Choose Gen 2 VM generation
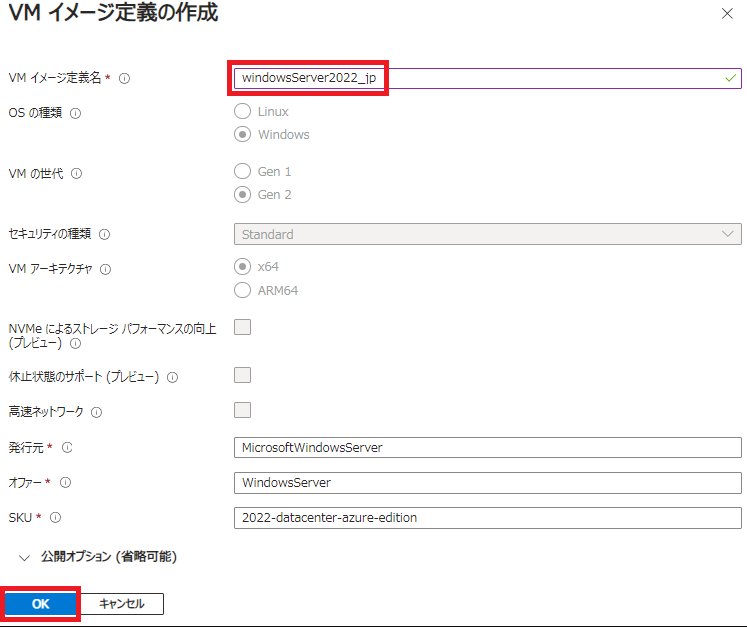The width and height of the screenshot is (747, 627). click(x=242, y=194)
